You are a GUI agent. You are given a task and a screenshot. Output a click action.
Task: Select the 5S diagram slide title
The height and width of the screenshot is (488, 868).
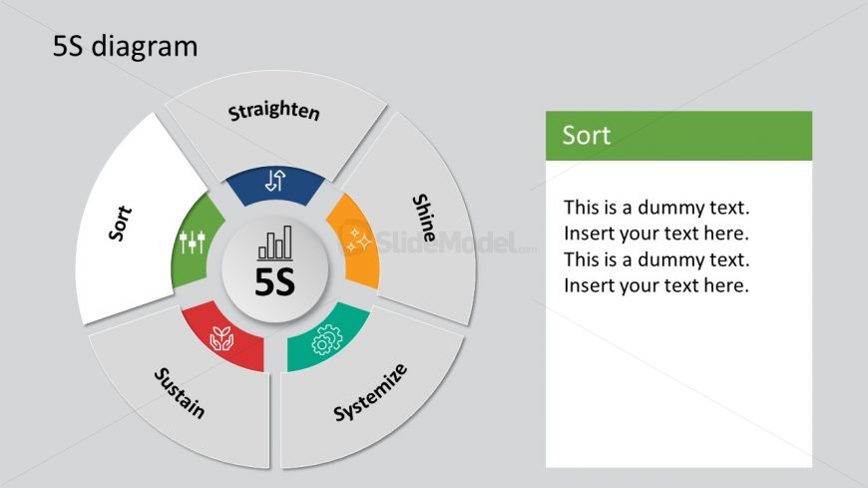click(x=125, y=46)
